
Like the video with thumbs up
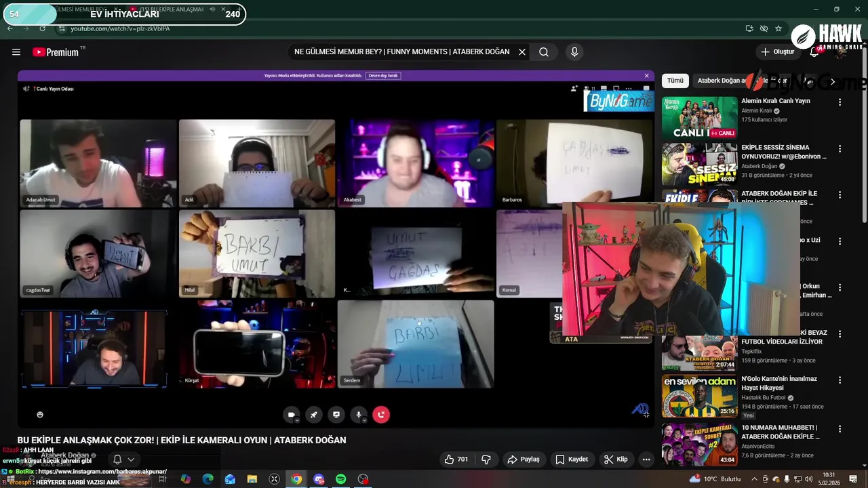point(456,460)
